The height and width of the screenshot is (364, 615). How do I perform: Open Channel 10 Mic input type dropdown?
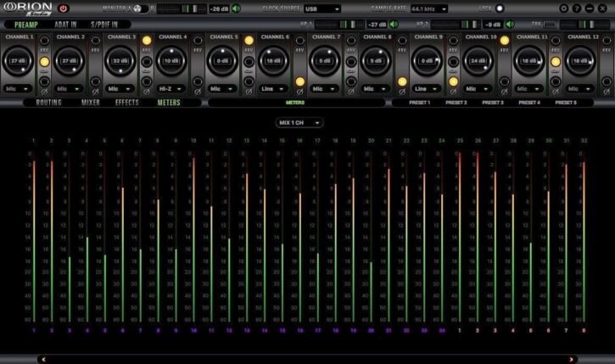(x=478, y=89)
